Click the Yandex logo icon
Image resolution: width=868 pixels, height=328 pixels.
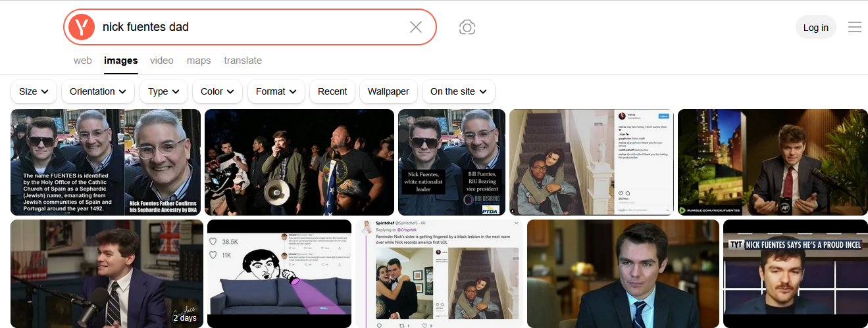coord(82,27)
